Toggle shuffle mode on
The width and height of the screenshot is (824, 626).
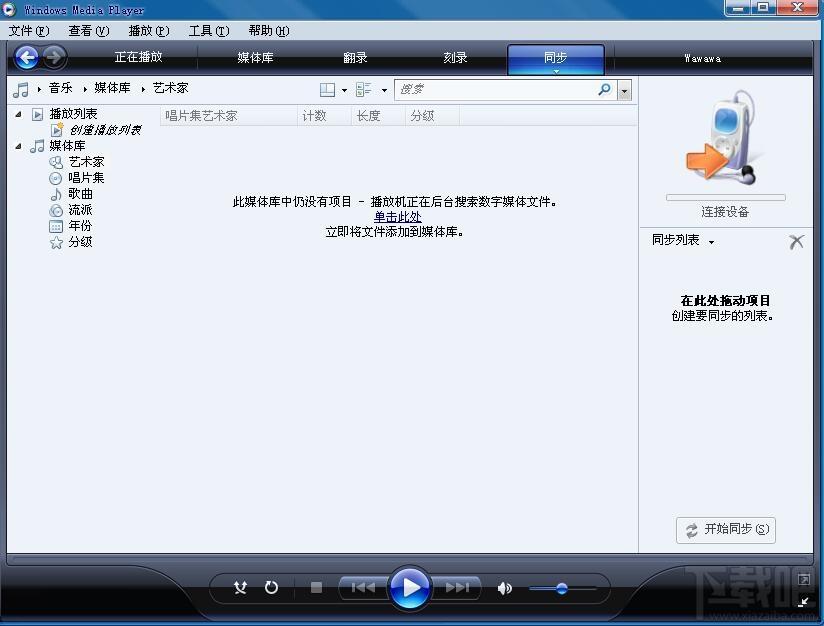240,588
